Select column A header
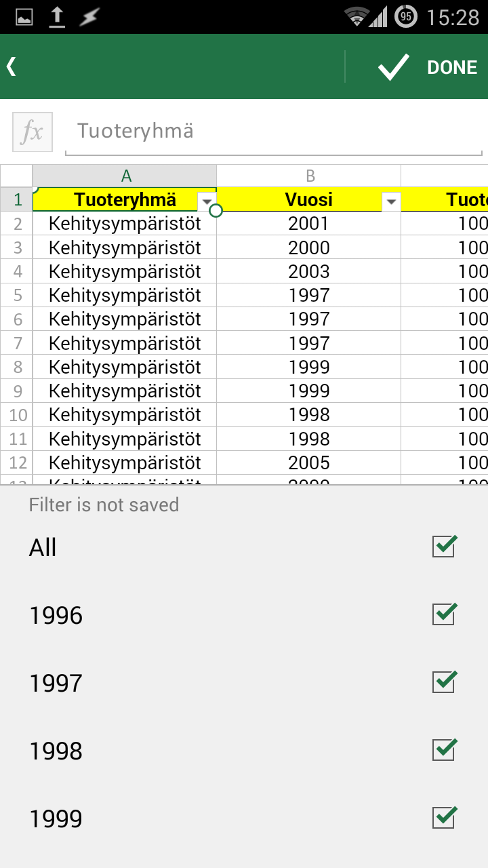The height and width of the screenshot is (868, 488). (125, 176)
